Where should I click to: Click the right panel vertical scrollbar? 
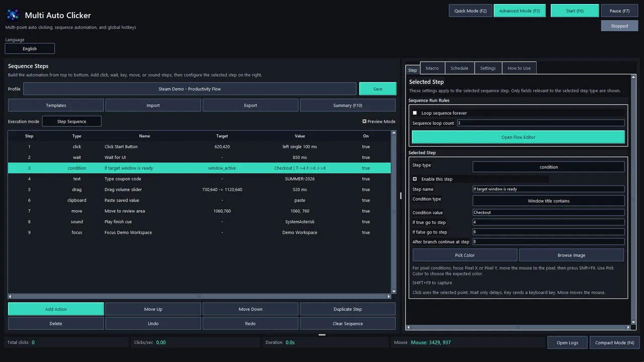tap(633, 199)
